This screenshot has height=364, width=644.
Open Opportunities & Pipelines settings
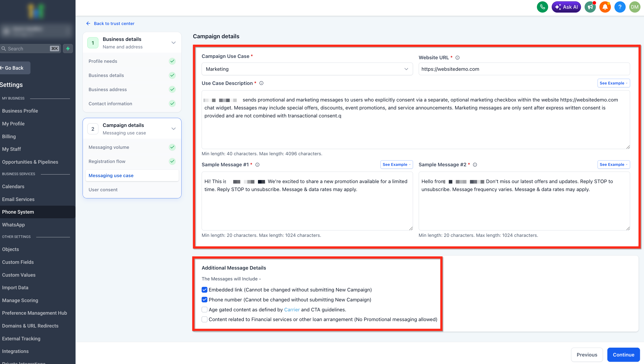click(30, 162)
